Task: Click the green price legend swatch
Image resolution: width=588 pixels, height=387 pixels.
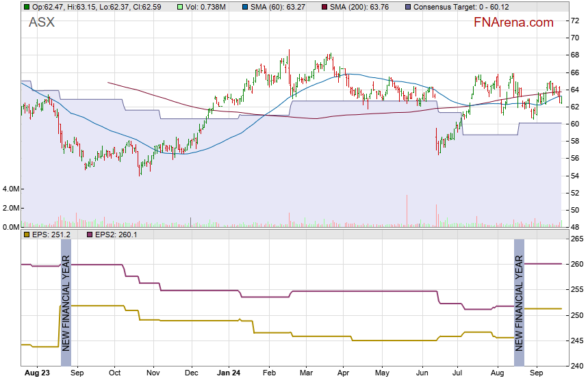Action: coord(27,7)
